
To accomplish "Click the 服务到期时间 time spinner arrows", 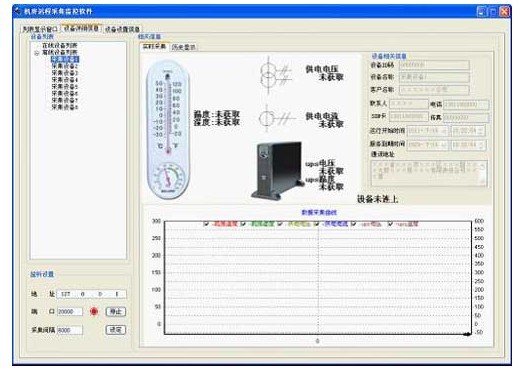I will [x=481, y=145].
